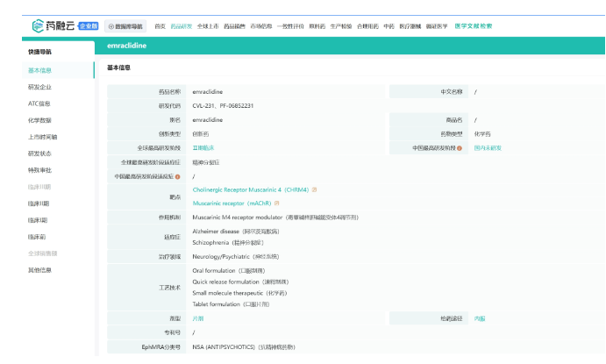Open the Ⅱ期临床 stage link
606x364 pixels.
(203, 148)
